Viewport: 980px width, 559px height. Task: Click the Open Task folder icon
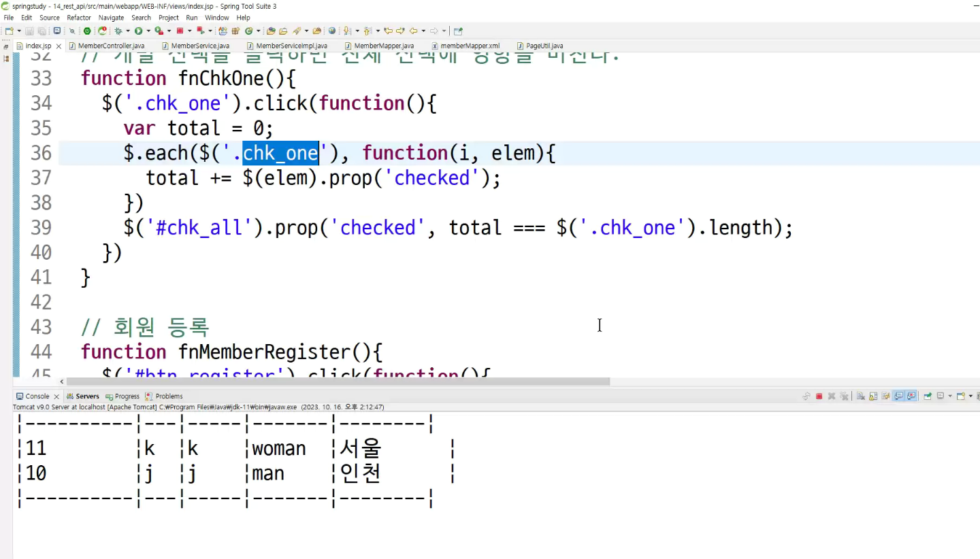pos(283,31)
